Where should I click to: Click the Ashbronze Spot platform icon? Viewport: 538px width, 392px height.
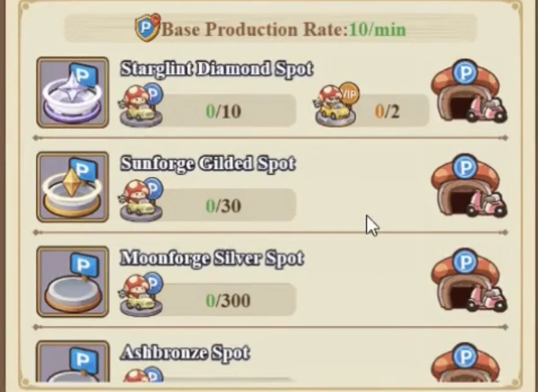click(73, 361)
